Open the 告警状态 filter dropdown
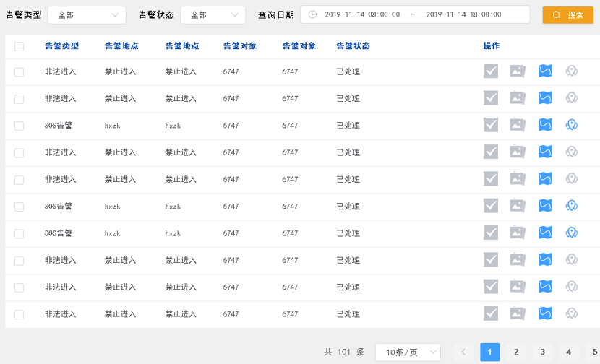 (x=213, y=15)
